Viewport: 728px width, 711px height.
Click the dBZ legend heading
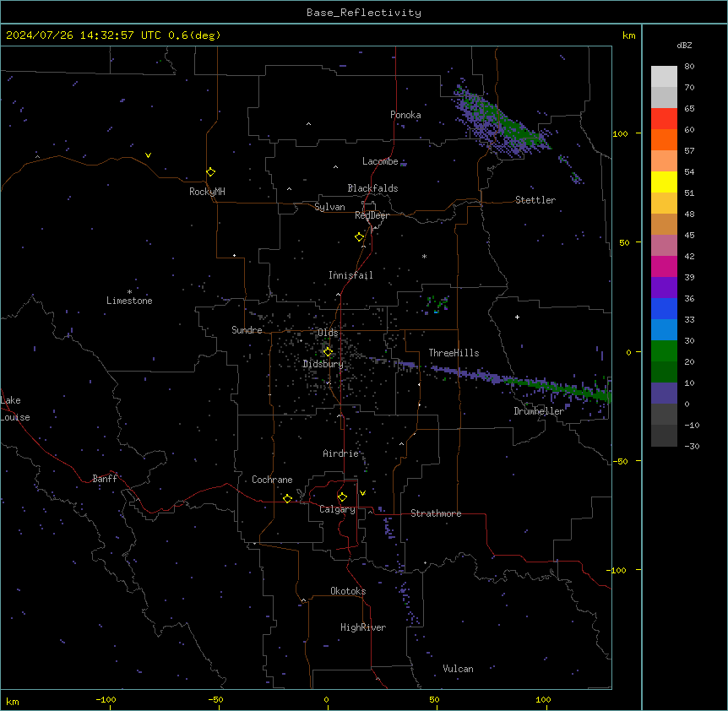pos(684,45)
